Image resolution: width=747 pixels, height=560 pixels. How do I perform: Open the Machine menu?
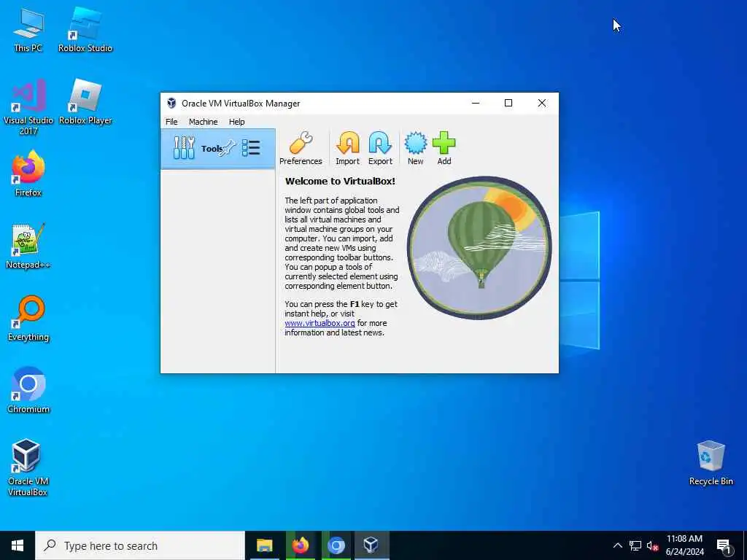click(x=203, y=122)
